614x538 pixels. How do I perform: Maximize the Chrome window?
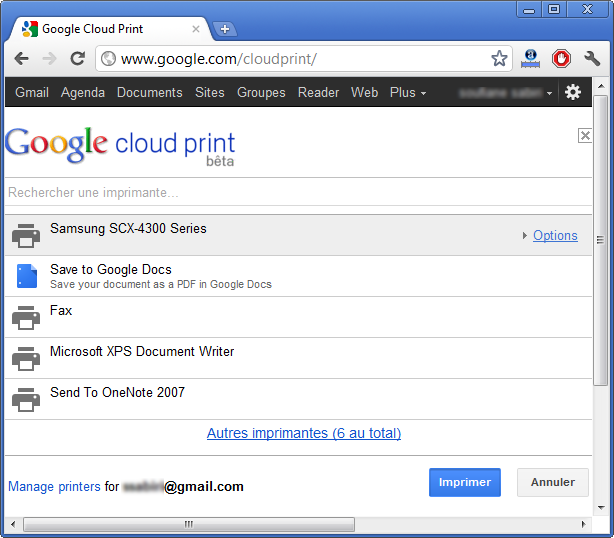[x=554, y=9]
